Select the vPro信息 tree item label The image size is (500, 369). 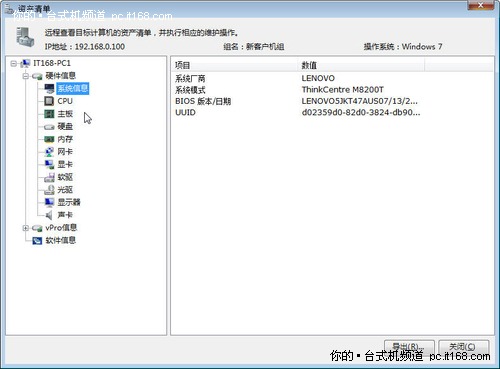(x=61, y=228)
